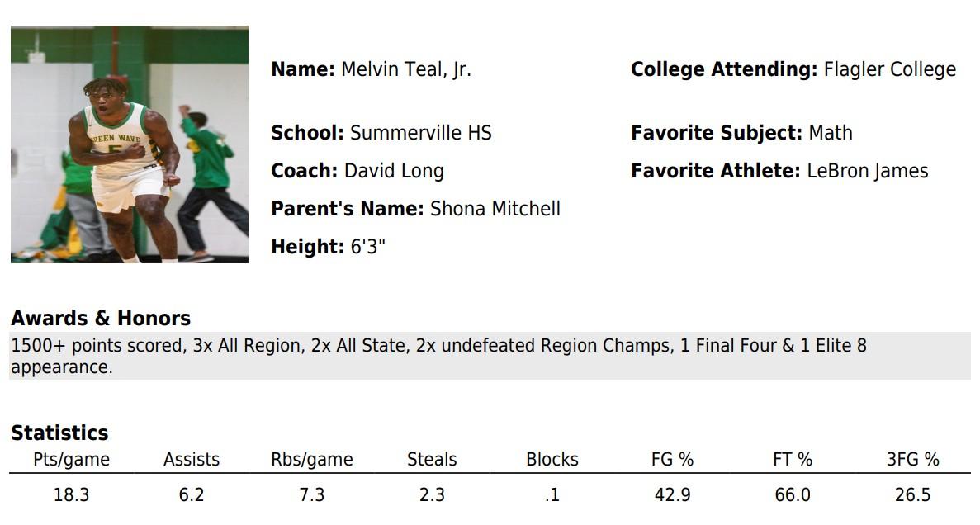Click the Assists column header
Image resolution: width=980 pixels, height=525 pixels.
[x=192, y=459]
